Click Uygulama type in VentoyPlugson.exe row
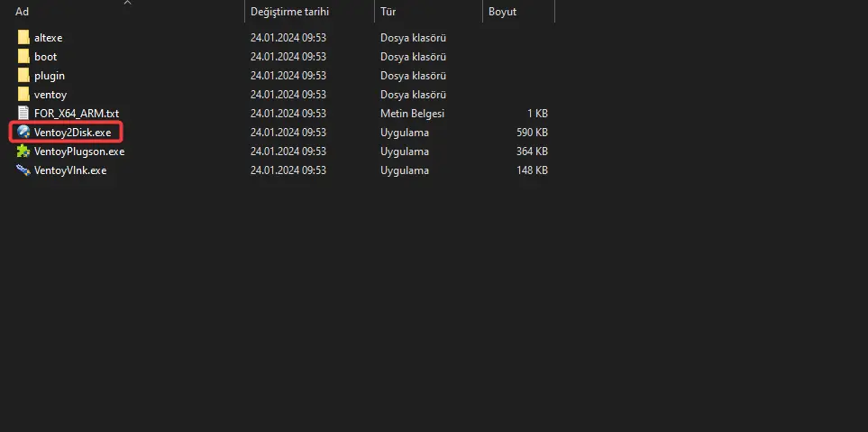Image resolution: width=868 pixels, height=432 pixels. tap(405, 152)
